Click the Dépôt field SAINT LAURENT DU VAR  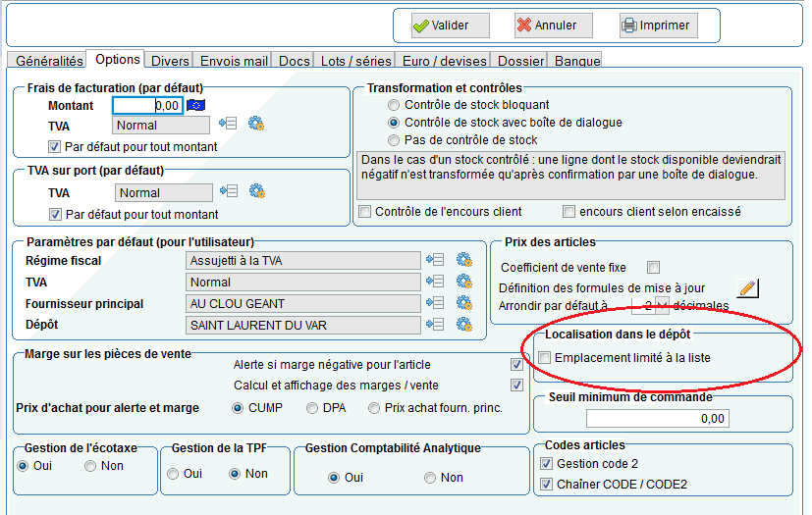303,326
